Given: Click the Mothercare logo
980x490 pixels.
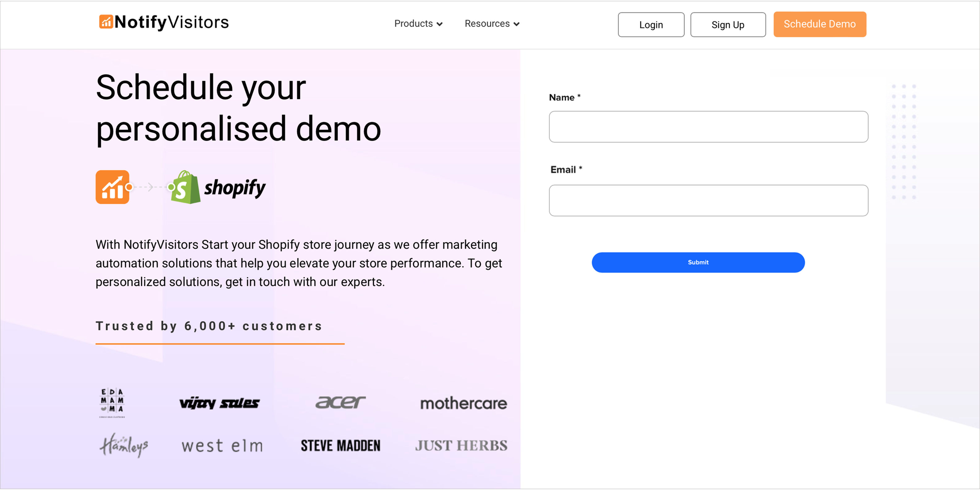Looking at the screenshot, I should [x=463, y=403].
